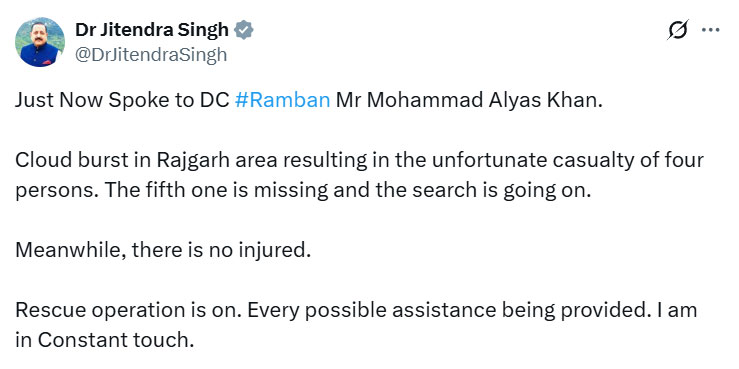Viewport: 739px width, 369px height.
Task: Click the face in the avatar photo
Action: 39,35
